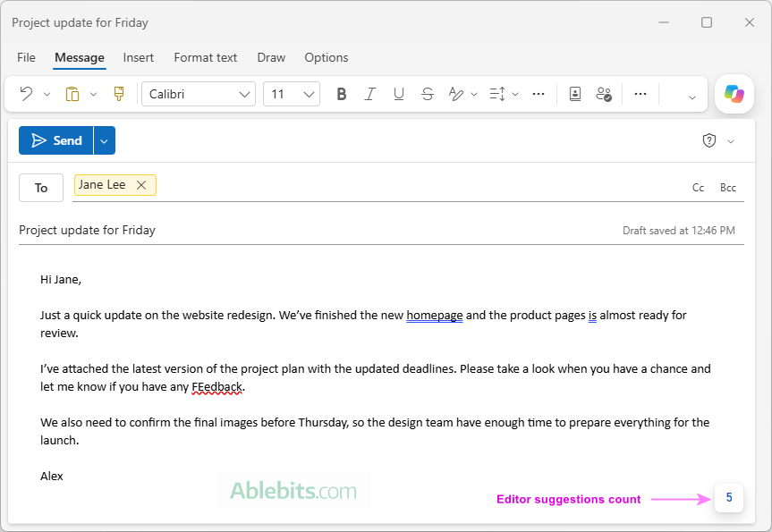Show the Bcc field
Screen dimensions: 772x532
click(x=727, y=188)
